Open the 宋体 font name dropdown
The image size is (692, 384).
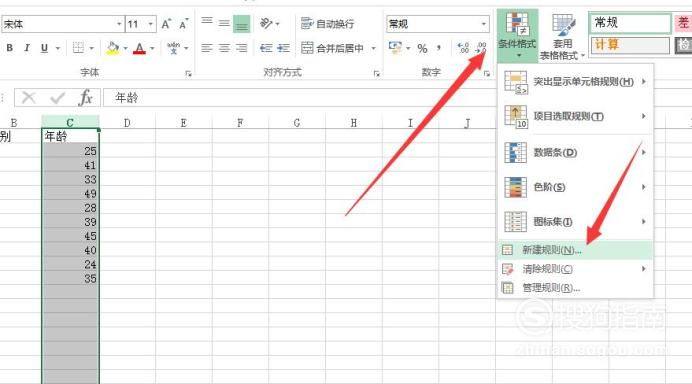click(119, 24)
